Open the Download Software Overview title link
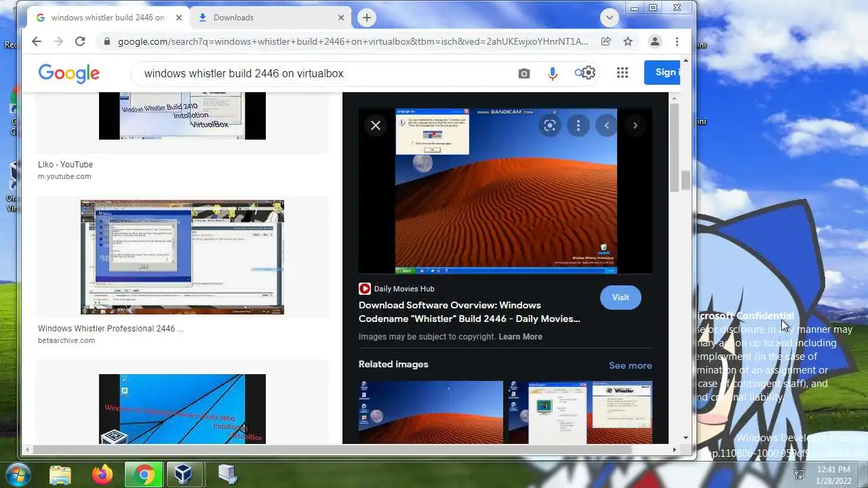The image size is (868, 488). point(469,312)
